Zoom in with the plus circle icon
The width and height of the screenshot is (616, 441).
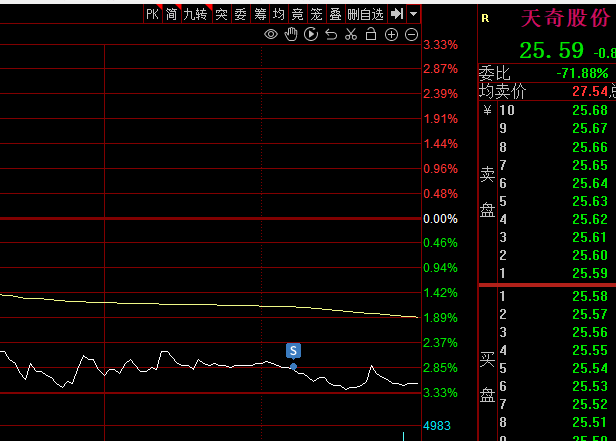click(x=391, y=35)
